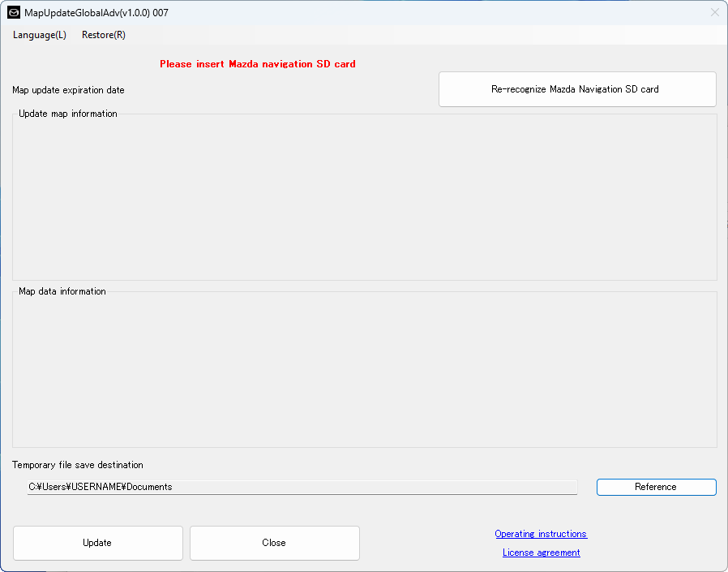
Task: Click the Temporary file save destination label
Action: tap(77, 465)
